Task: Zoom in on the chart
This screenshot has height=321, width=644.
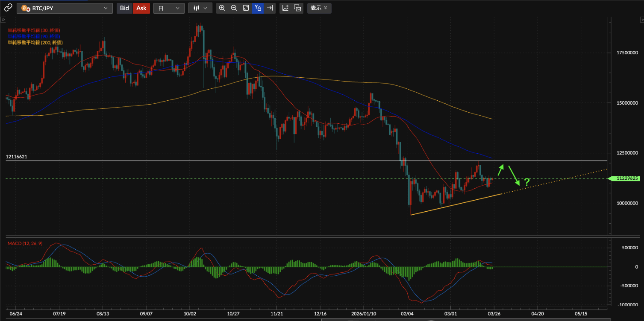Action: (x=222, y=8)
